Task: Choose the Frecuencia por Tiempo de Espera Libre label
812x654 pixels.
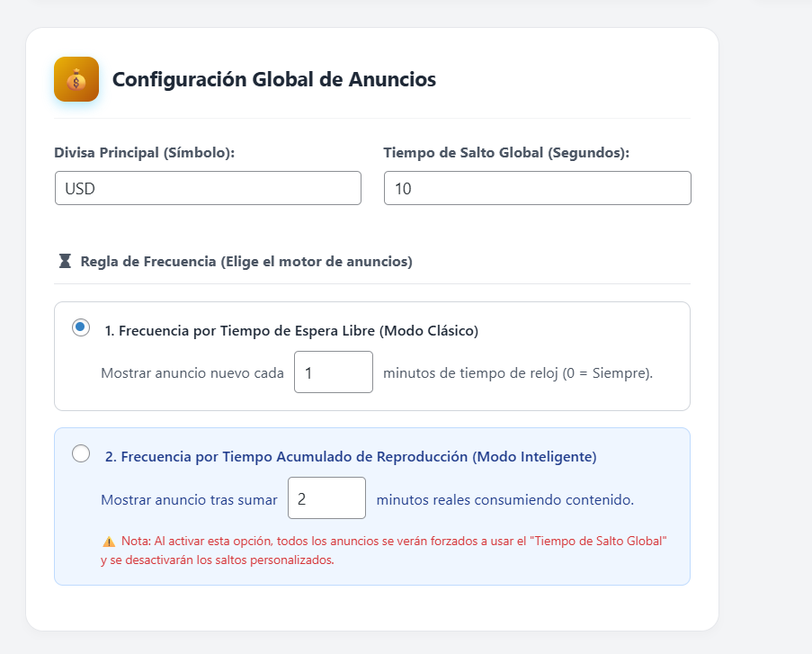Action: [x=291, y=331]
